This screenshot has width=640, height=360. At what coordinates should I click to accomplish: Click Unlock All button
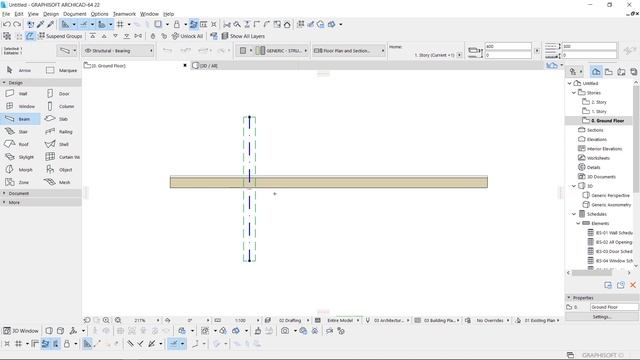(188, 36)
